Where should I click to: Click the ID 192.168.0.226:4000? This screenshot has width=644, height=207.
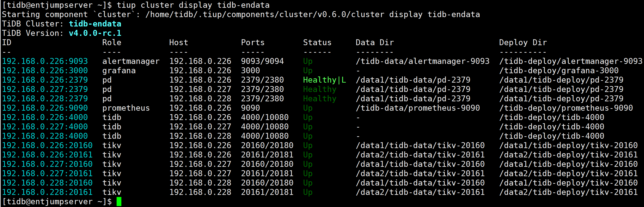click(45, 117)
